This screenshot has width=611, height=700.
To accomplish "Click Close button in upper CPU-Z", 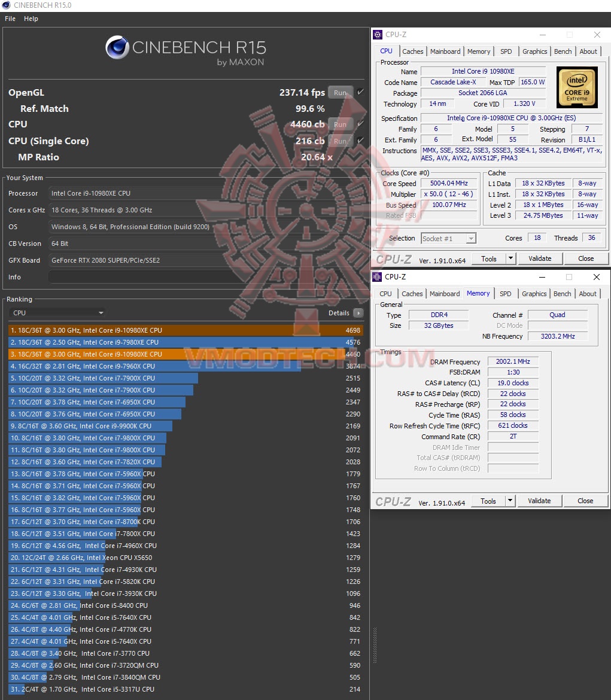I will tap(585, 258).
